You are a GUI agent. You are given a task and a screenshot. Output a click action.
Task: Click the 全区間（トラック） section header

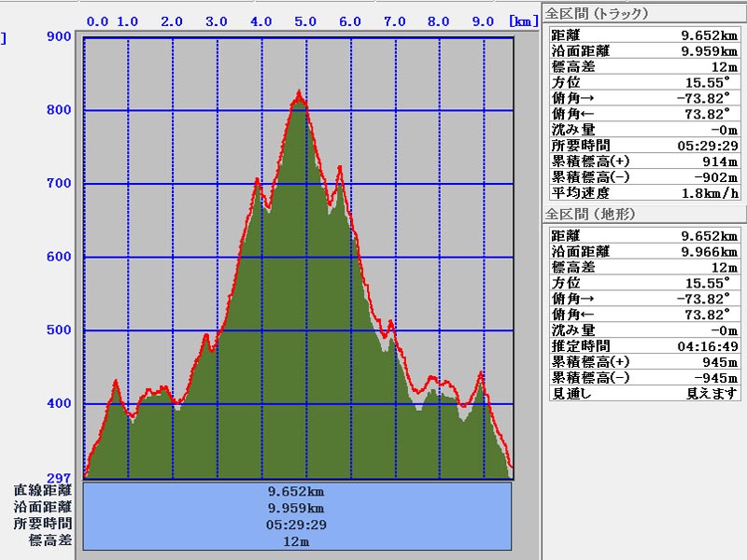coord(597,14)
